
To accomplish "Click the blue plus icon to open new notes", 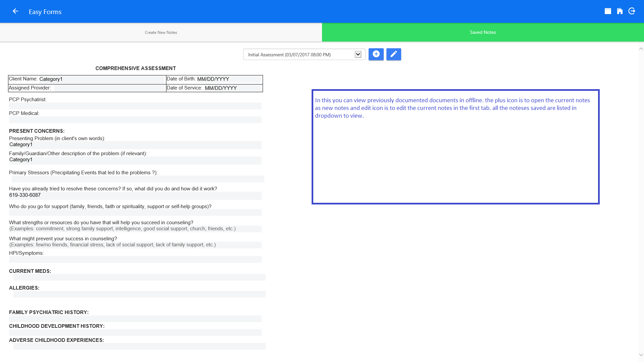I will 376,54.
